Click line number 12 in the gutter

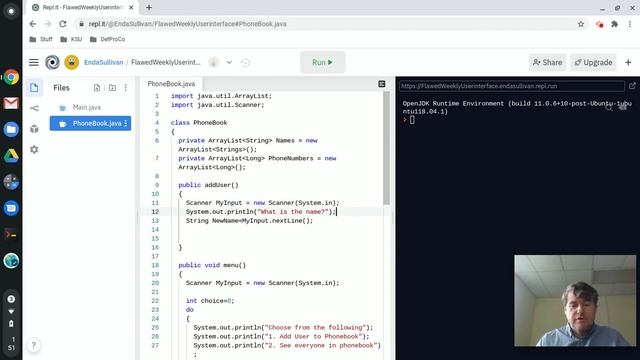[155, 212]
